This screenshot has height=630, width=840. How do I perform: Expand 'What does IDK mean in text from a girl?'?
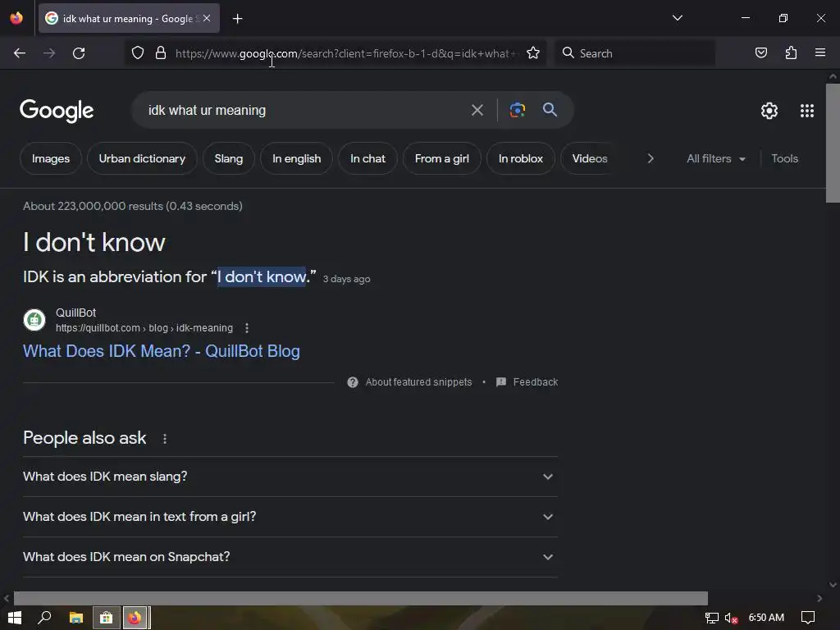[290, 517]
